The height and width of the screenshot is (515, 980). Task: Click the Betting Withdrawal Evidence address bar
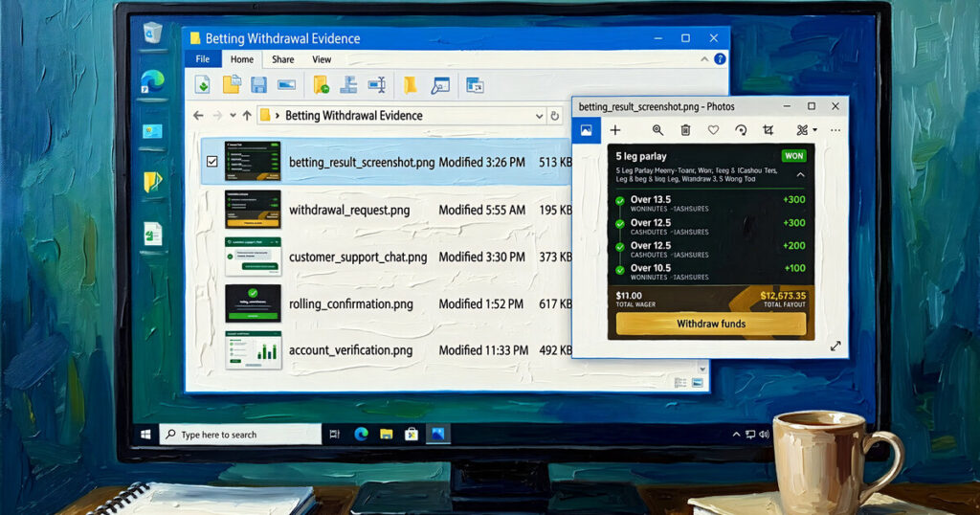coord(403,116)
